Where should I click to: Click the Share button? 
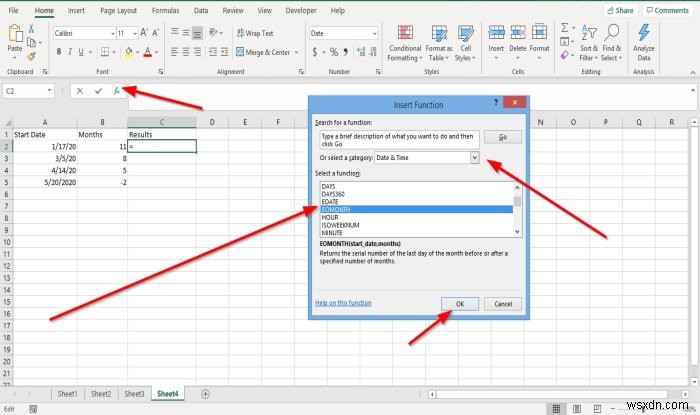(621, 10)
